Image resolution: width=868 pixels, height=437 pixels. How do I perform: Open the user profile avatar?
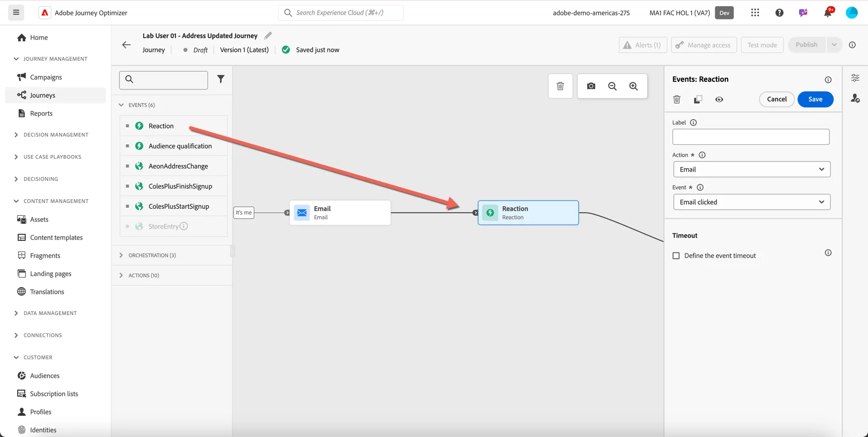(851, 13)
